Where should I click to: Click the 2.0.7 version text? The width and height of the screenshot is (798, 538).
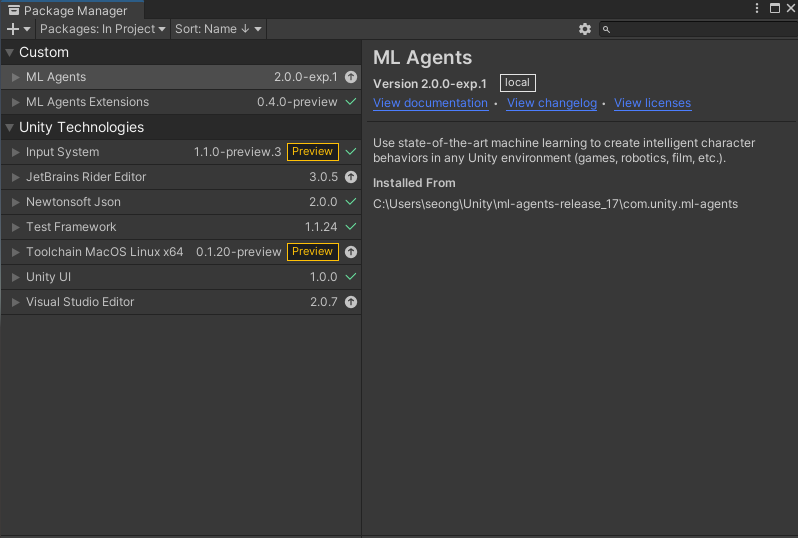(x=324, y=302)
